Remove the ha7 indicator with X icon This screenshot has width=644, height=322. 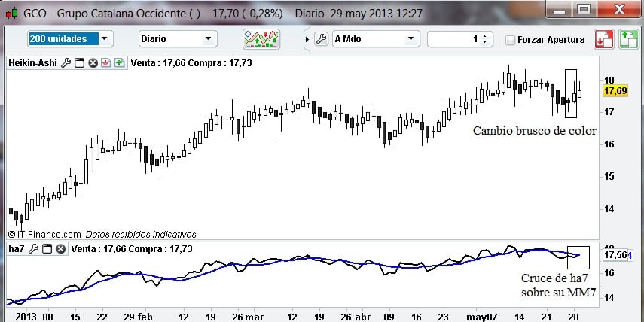pyautogui.click(x=61, y=248)
